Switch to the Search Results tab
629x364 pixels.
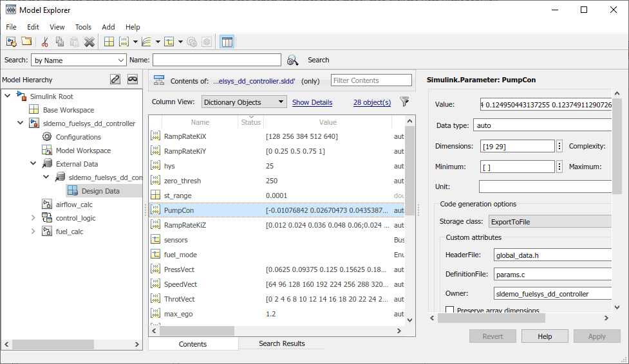coord(281,343)
